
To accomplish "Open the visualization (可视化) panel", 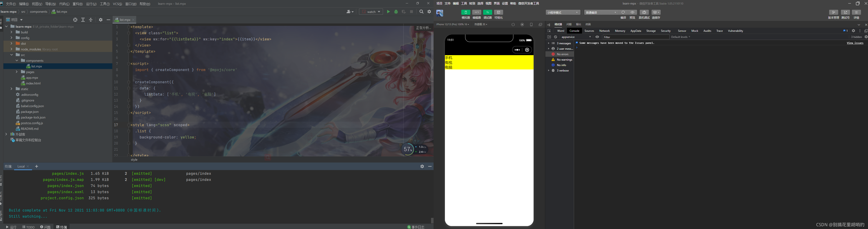I will tap(498, 12).
